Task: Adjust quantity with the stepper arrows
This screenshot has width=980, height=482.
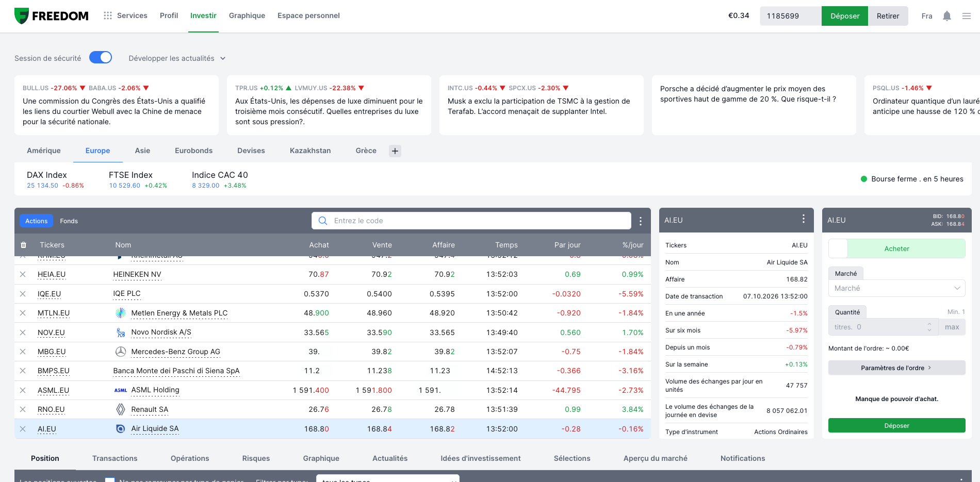Action: (929, 327)
